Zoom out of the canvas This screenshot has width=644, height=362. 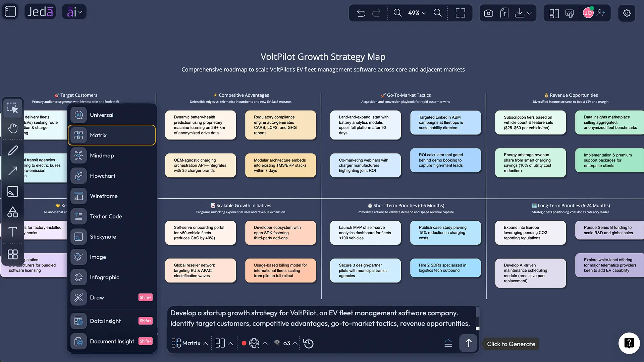437,13
